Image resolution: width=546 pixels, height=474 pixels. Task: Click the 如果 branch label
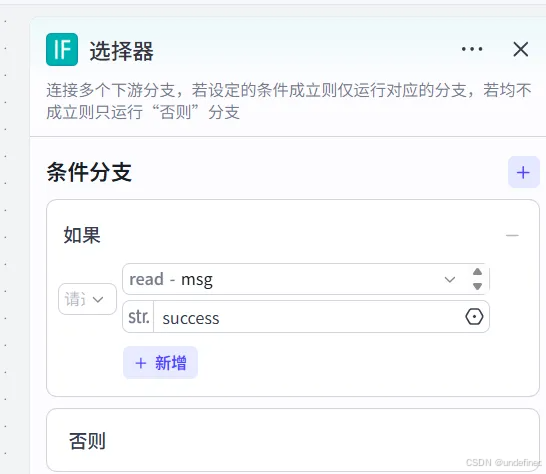click(x=82, y=235)
